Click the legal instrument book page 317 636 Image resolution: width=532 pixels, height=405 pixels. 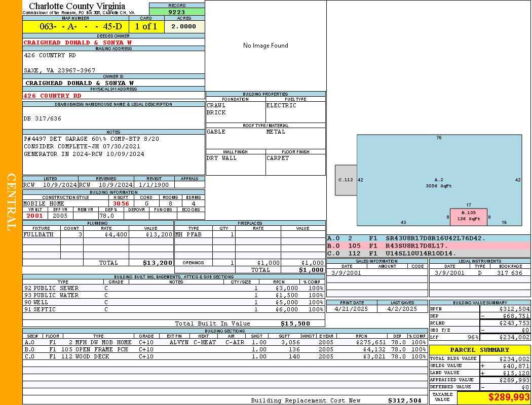click(x=509, y=273)
